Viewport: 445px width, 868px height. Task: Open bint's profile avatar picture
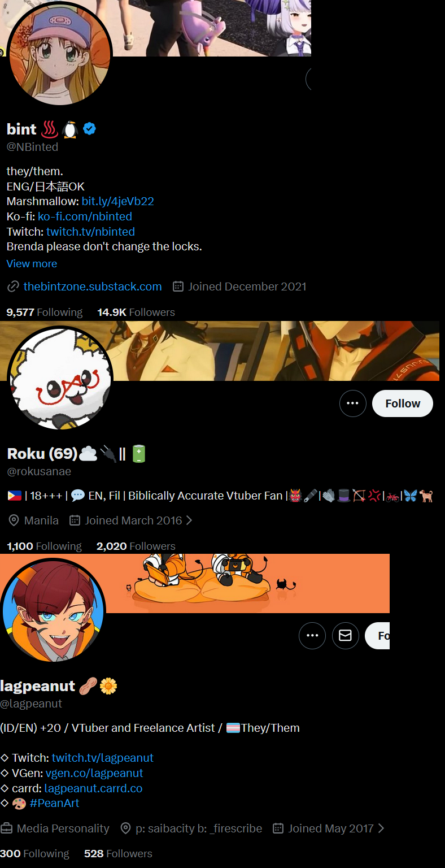coord(59,54)
